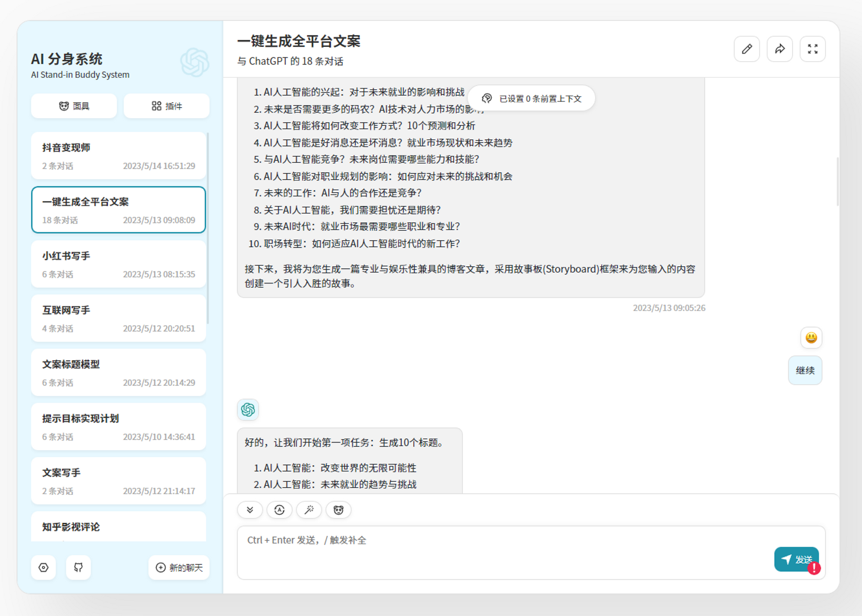Open the GitHub repository icon
Screen dimensions: 862x616
coord(78,567)
